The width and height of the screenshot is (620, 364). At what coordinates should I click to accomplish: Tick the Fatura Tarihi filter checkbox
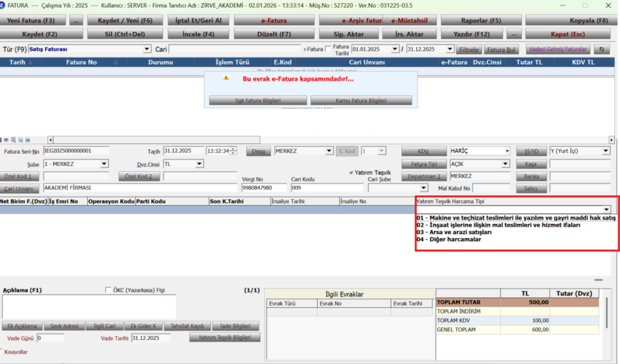click(x=328, y=50)
